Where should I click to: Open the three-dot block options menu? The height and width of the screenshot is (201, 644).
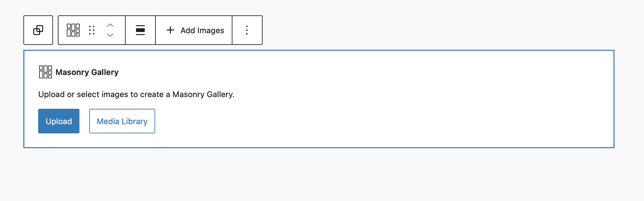coord(247,30)
